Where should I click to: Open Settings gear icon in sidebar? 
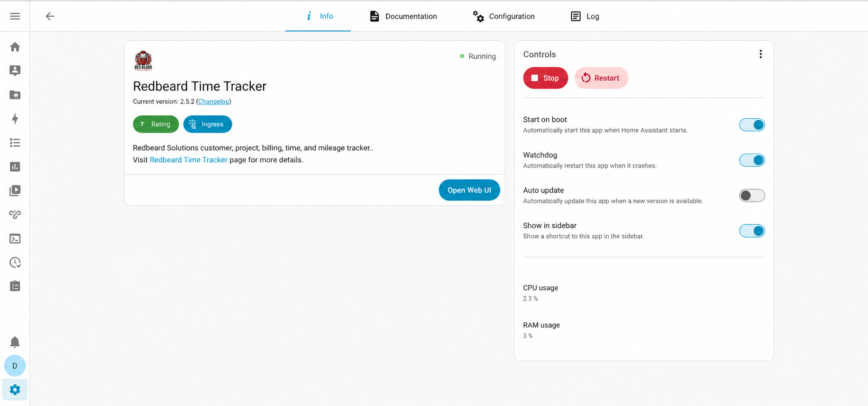pos(15,389)
